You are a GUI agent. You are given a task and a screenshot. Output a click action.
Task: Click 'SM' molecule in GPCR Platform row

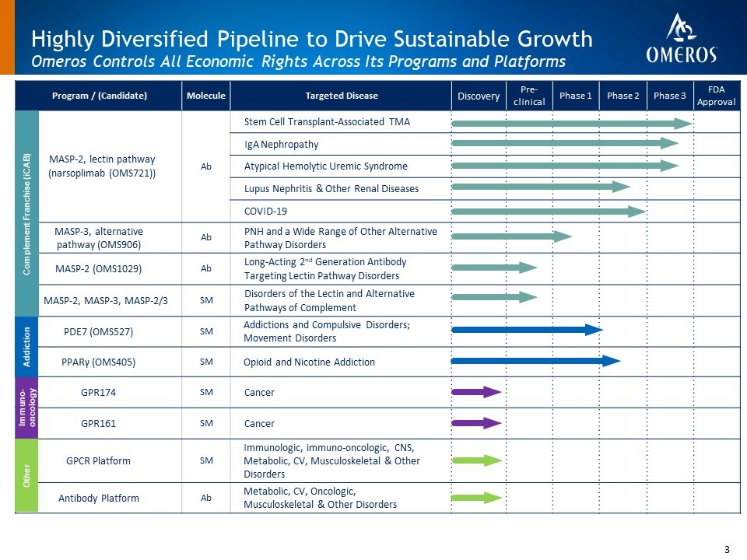[206, 460]
